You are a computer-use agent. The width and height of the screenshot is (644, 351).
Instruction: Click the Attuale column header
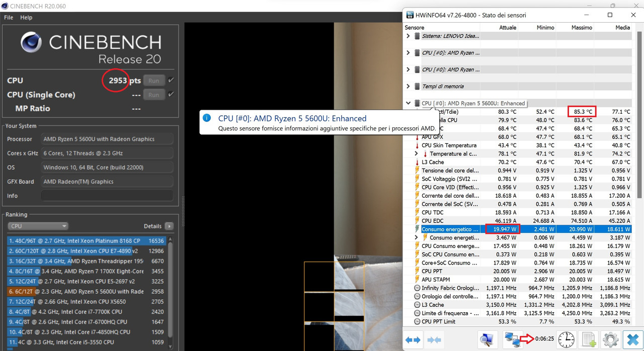tap(508, 27)
